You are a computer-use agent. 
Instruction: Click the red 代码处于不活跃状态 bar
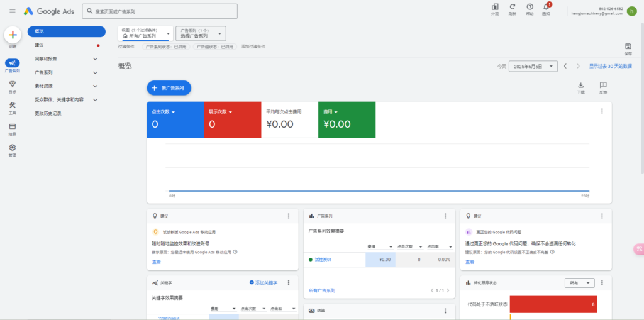click(553, 304)
